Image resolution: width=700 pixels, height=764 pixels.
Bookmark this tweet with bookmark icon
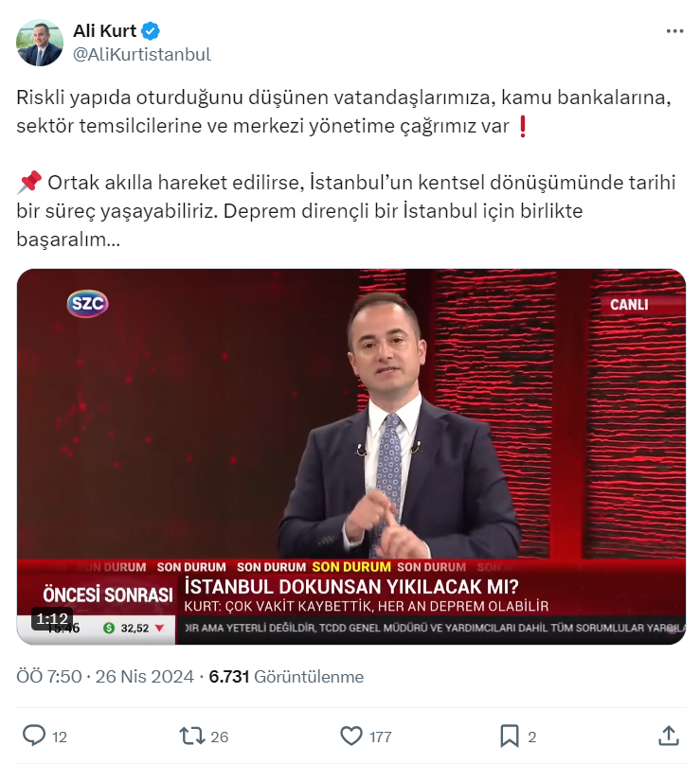(x=510, y=737)
